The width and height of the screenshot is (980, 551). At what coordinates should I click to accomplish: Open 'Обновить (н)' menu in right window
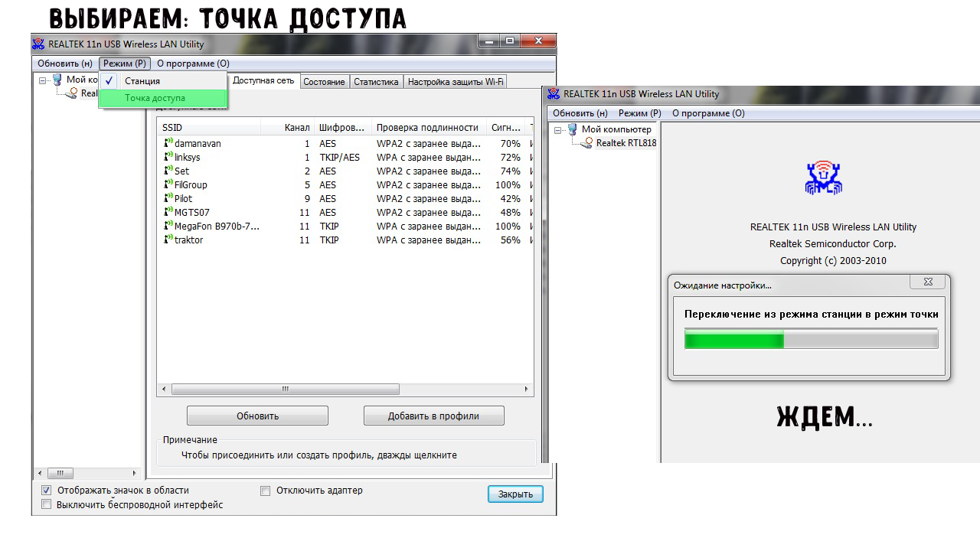pyautogui.click(x=580, y=113)
